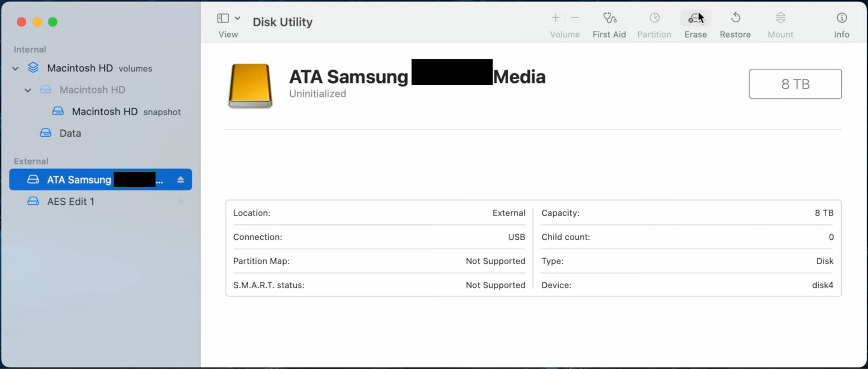Click the Partition Map "Not Supported" value
The width and height of the screenshot is (868, 369).
495,261
